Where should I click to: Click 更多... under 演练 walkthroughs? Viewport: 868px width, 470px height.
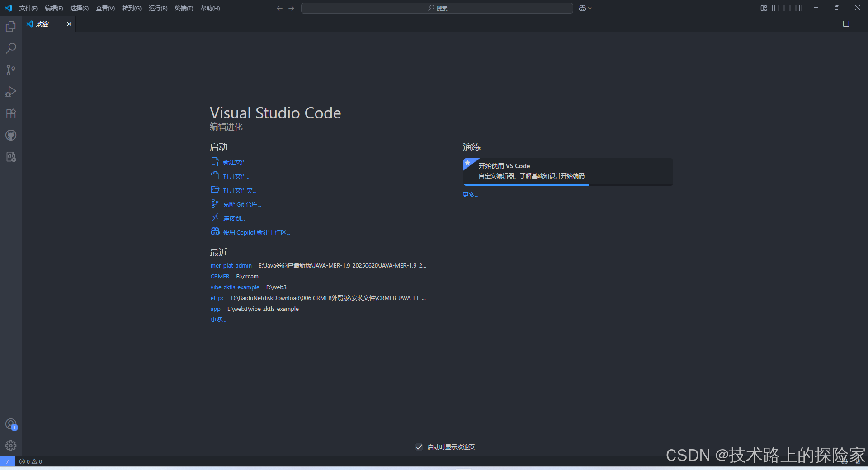click(x=470, y=195)
